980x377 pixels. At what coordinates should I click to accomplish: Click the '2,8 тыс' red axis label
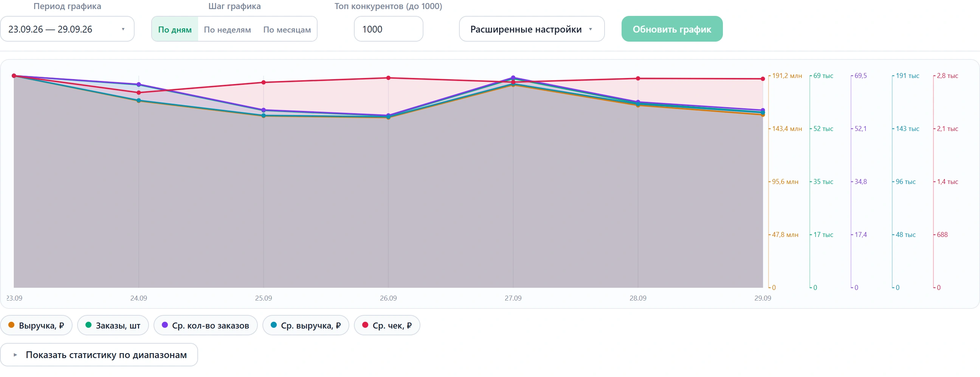(x=947, y=76)
